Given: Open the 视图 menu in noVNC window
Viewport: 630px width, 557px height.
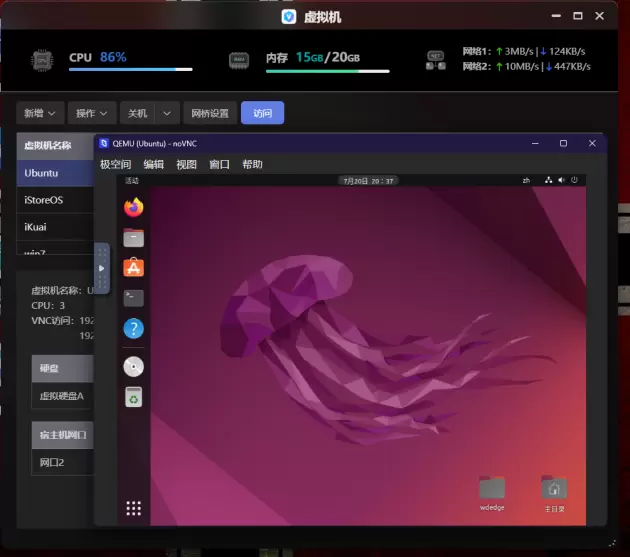Looking at the screenshot, I should (187, 165).
